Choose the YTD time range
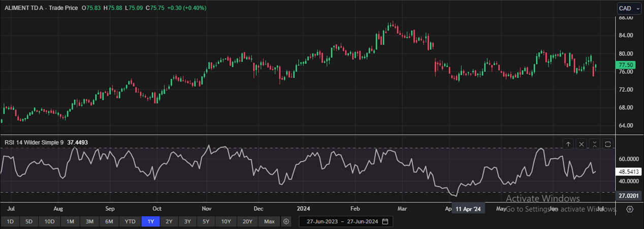The width and height of the screenshot is (644, 229). point(130,221)
